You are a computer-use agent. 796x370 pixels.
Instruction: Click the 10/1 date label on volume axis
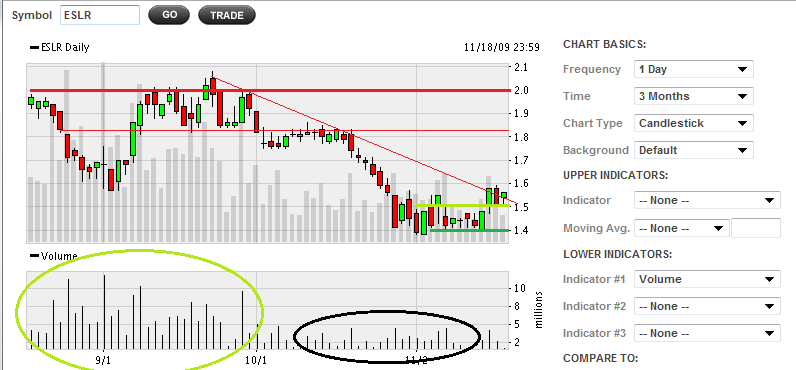pos(256,360)
